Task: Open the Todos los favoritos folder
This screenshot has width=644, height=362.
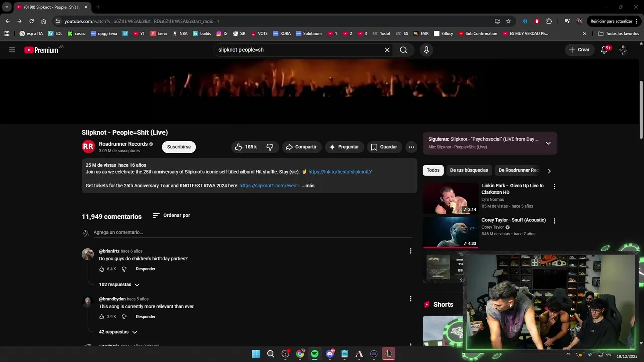Action: 619,34
